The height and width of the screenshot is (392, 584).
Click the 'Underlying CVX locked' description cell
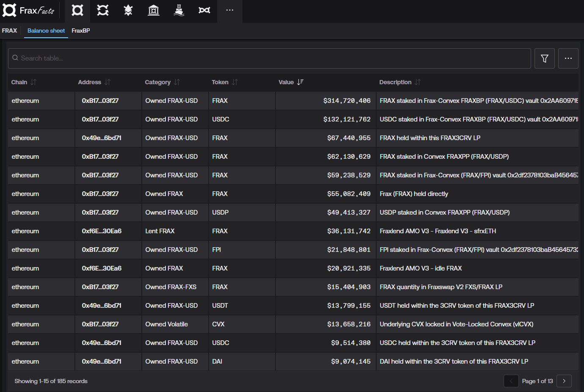(477, 324)
